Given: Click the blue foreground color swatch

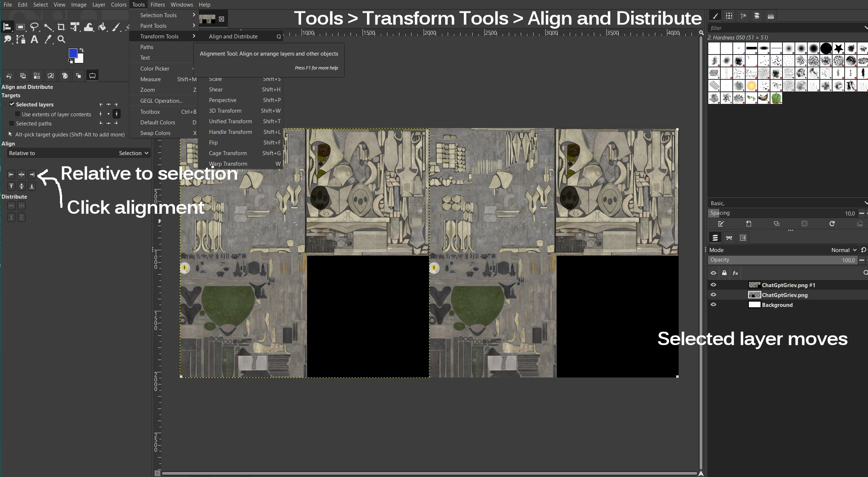Looking at the screenshot, I should tap(73, 53).
